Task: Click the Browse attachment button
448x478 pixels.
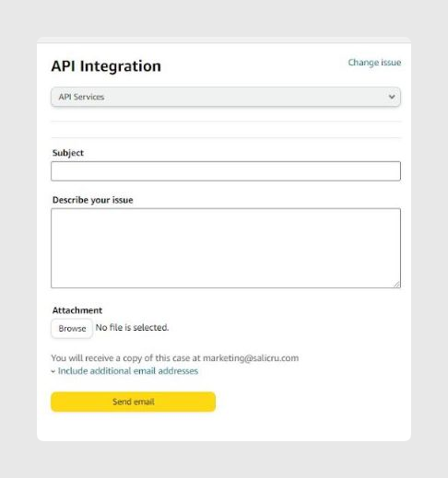Action: pos(72,328)
